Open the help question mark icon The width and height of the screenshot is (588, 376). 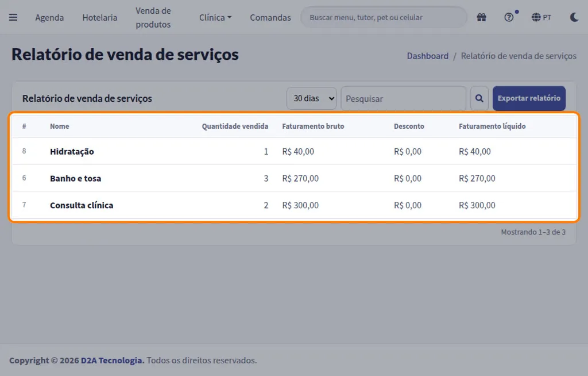point(509,17)
